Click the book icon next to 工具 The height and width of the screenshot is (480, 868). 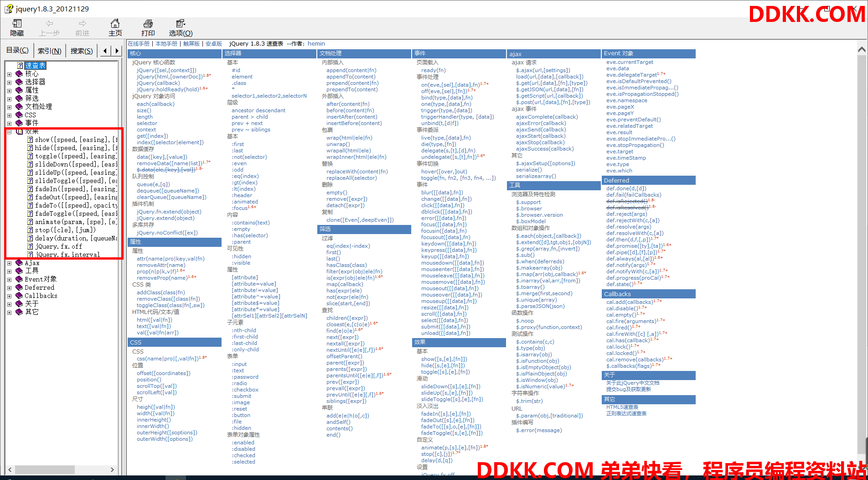(19, 271)
